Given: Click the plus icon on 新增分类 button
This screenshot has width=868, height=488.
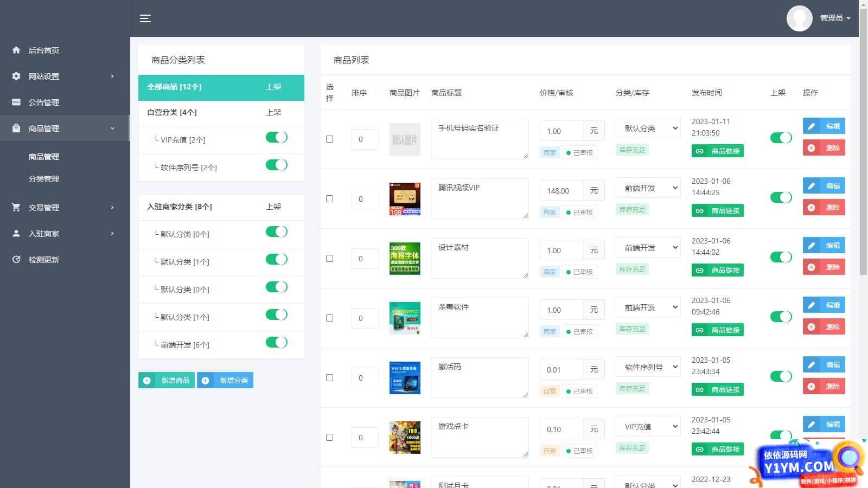Looking at the screenshot, I should click(205, 380).
